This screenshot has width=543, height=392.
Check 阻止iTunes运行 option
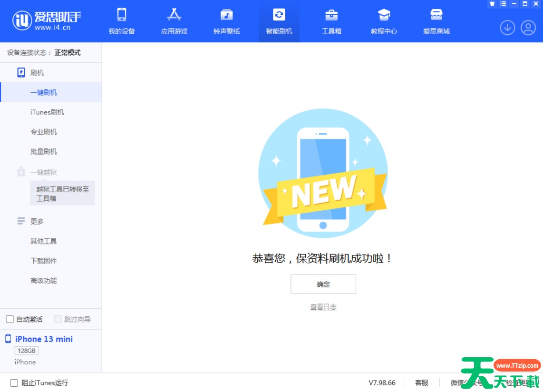pos(14,382)
